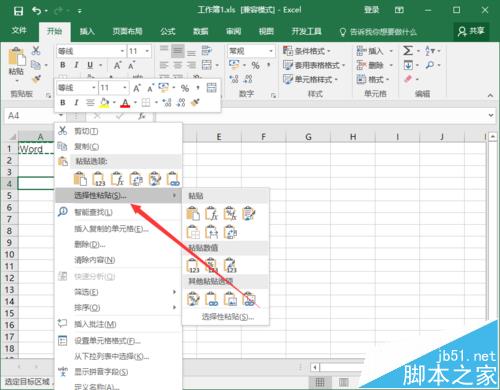Click Keep Source Formatting icon in submenu
The image size is (500, 390).
point(249,214)
